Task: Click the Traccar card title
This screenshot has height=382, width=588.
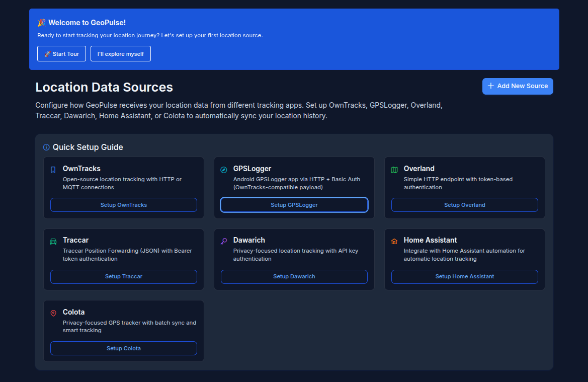Action: click(76, 240)
